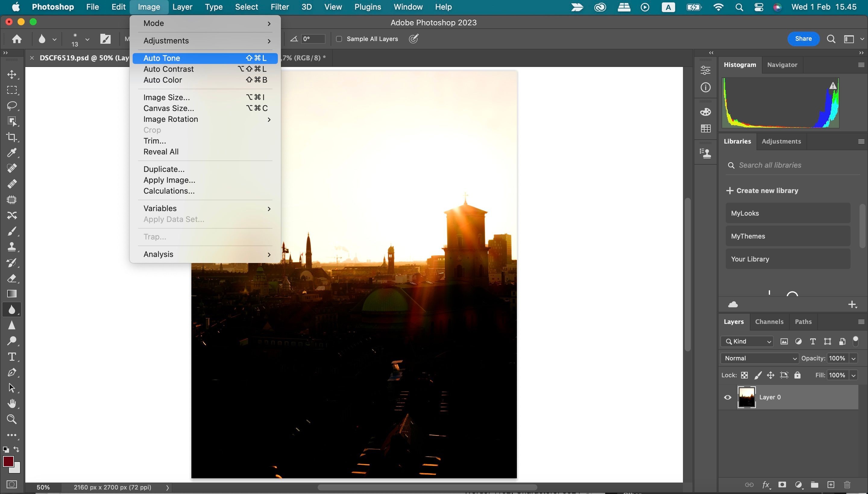Click the Home button in options bar
This screenshot has width=868, height=494.
coord(17,39)
